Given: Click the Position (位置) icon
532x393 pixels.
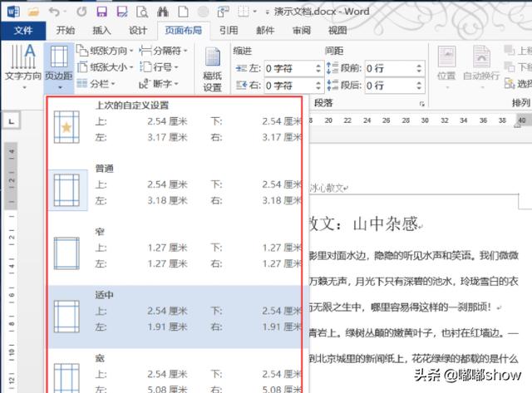Looking at the screenshot, I should click(446, 66).
